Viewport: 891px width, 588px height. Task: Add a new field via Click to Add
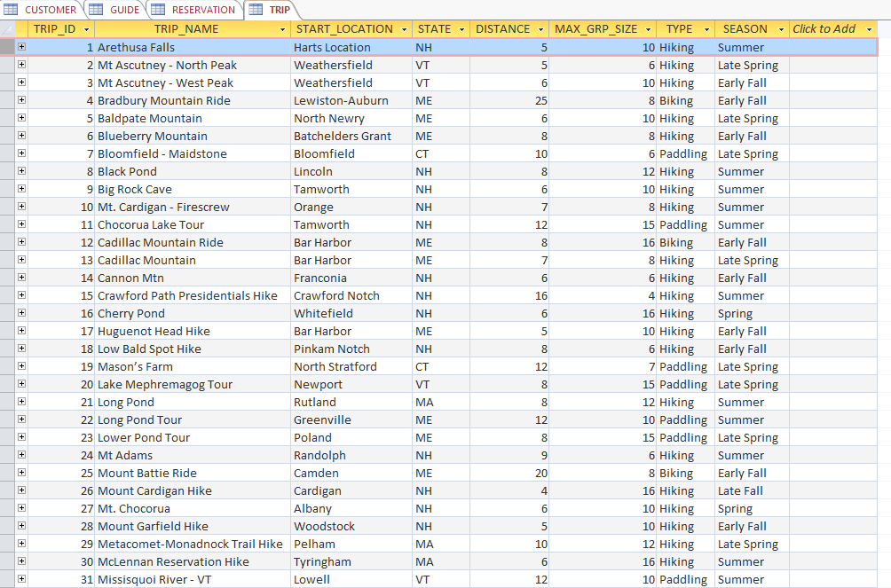tap(825, 29)
